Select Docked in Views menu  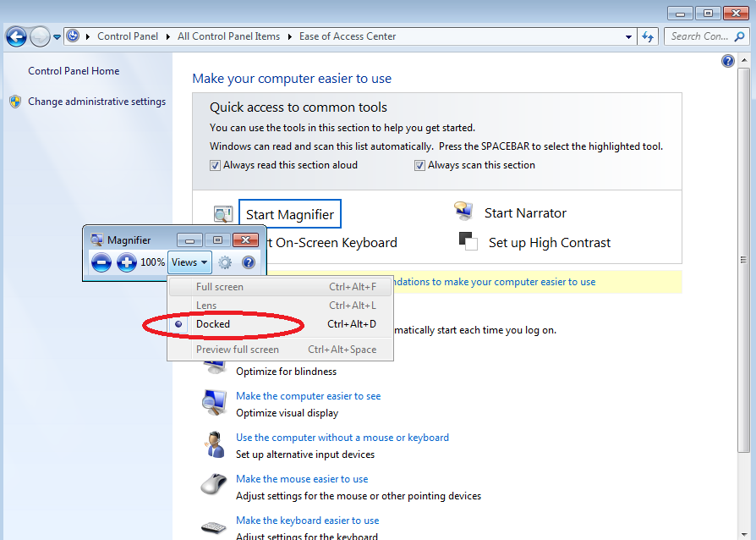click(281, 324)
